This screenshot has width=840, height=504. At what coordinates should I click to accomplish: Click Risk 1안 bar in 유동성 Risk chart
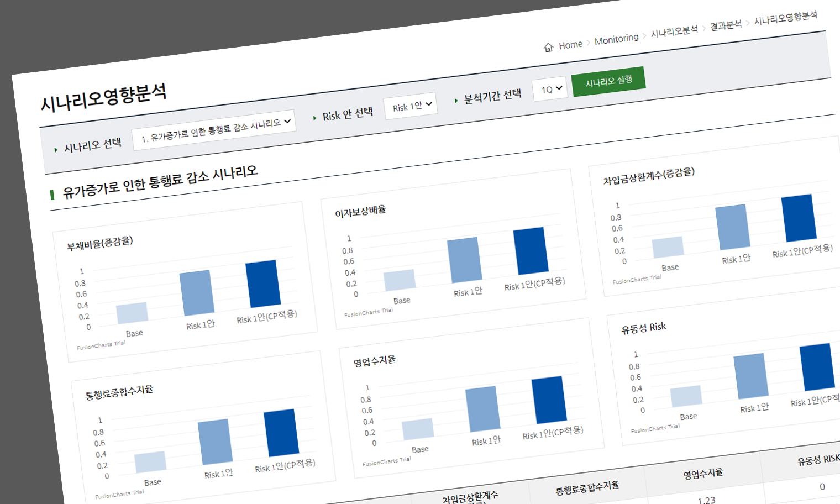(x=751, y=376)
